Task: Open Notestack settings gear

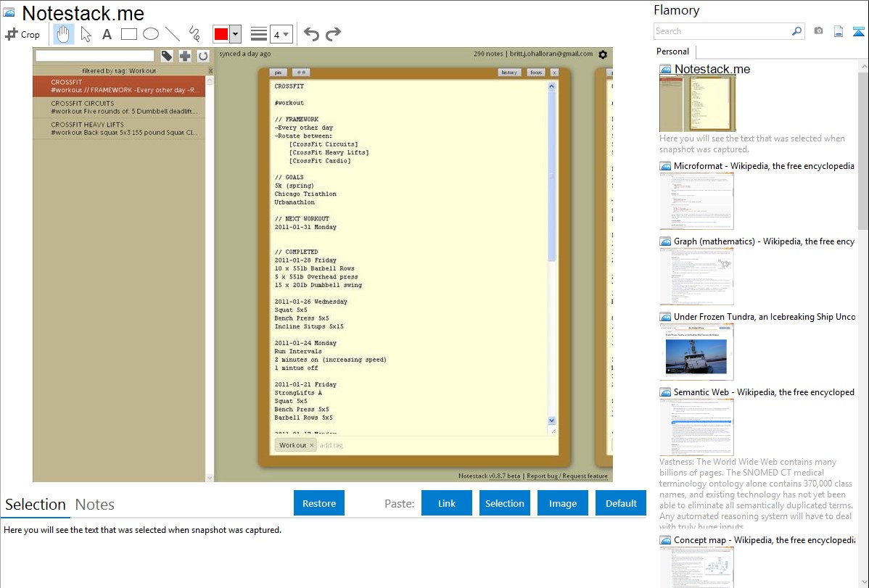Action: click(x=603, y=54)
